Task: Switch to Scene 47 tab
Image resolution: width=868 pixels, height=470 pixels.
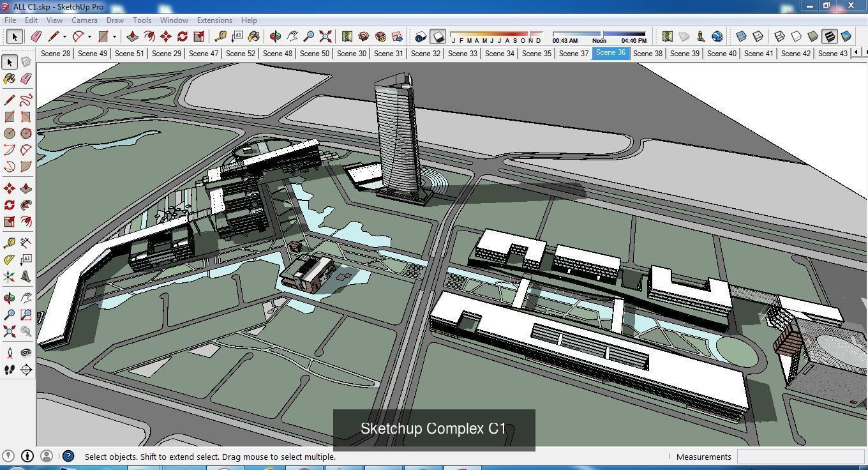Action: coord(204,54)
